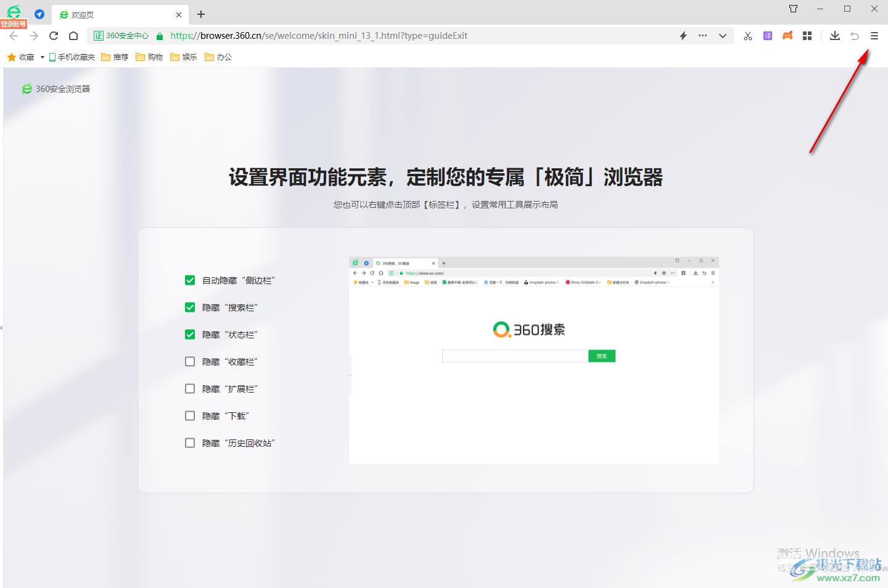This screenshot has height=588, width=888.
Task: Click the blue compass icon beside tabs
Action: click(x=39, y=14)
